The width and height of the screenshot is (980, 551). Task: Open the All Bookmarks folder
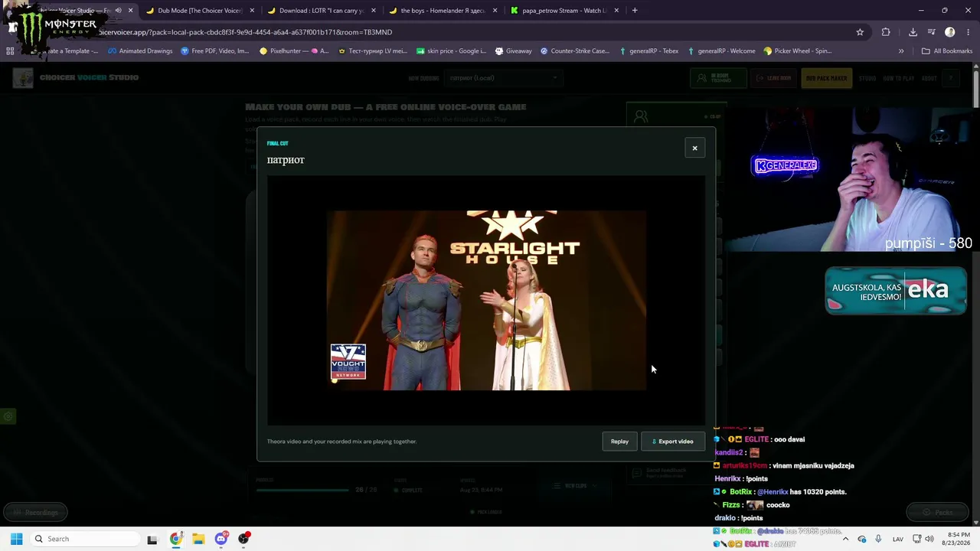click(x=947, y=51)
